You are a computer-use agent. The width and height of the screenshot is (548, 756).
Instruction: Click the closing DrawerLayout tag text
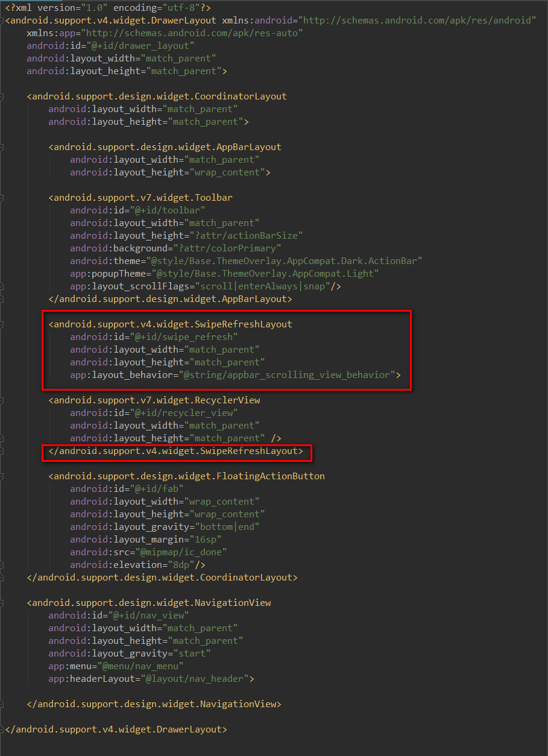[116, 729]
